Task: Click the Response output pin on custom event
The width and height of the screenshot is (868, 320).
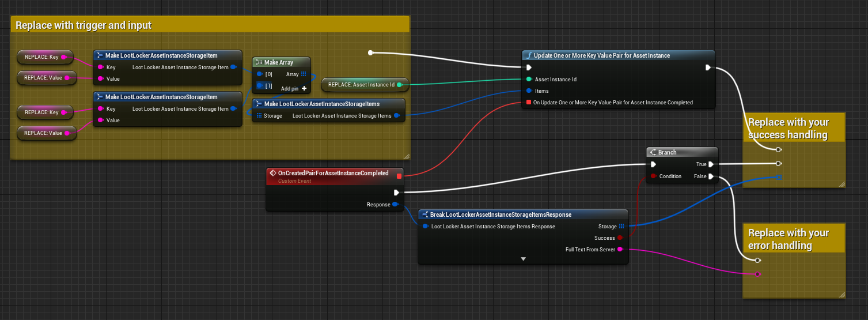Action: 395,204
